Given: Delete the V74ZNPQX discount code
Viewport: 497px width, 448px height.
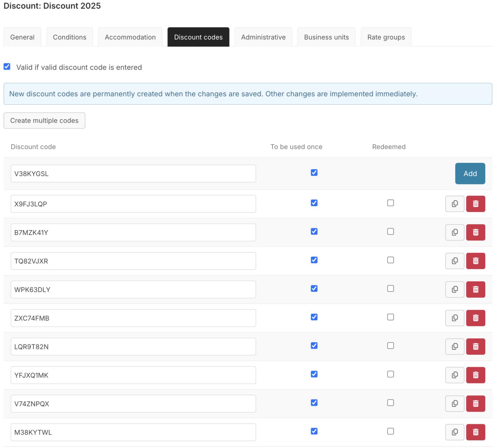Looking at the screenshot, I should 476,403.
